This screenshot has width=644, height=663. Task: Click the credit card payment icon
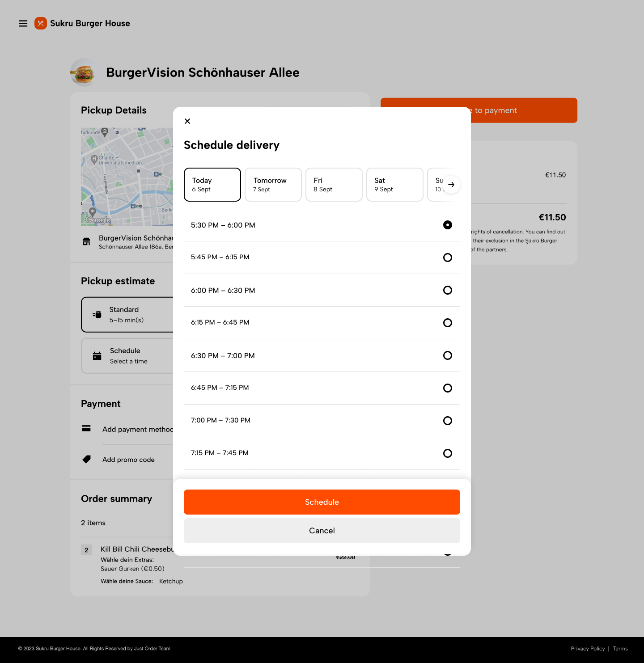86,429
